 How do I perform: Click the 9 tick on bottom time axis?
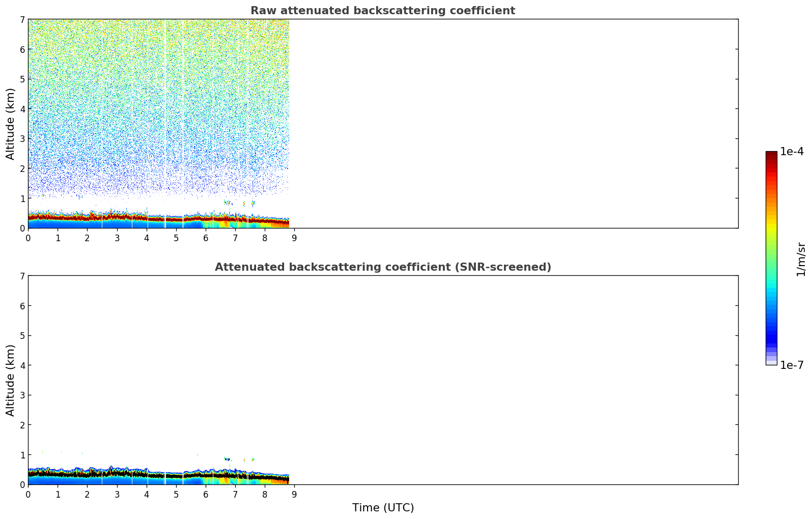[x=294, y=495]
